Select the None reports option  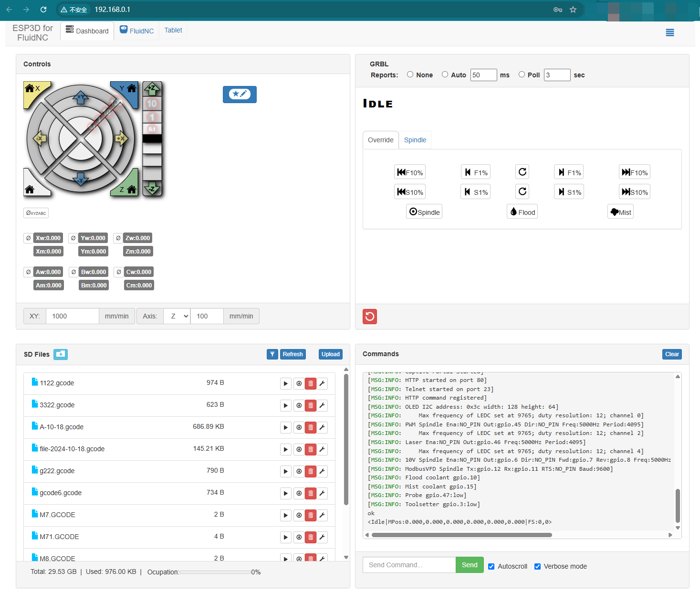tap(410, 74)
